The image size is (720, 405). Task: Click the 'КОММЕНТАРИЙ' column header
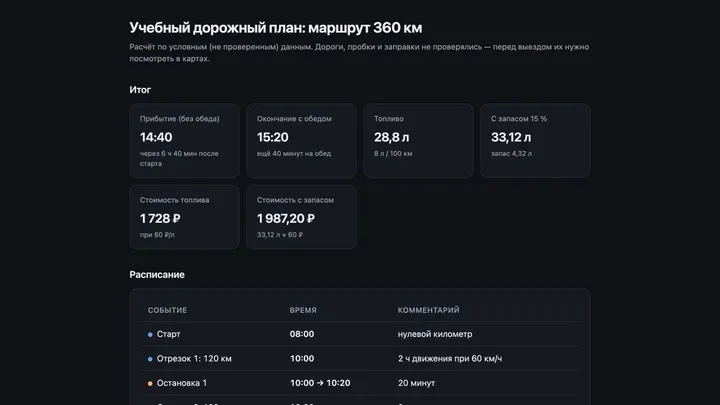[428, 310]
